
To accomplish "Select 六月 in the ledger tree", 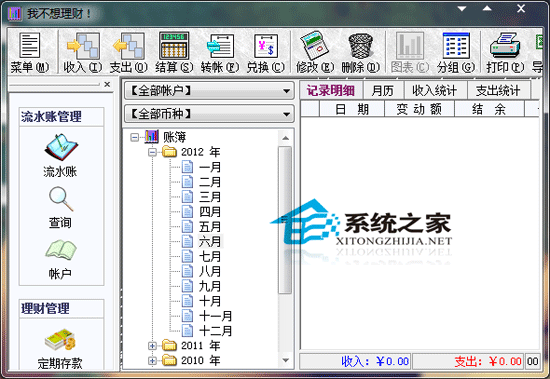I will [210, 241].
